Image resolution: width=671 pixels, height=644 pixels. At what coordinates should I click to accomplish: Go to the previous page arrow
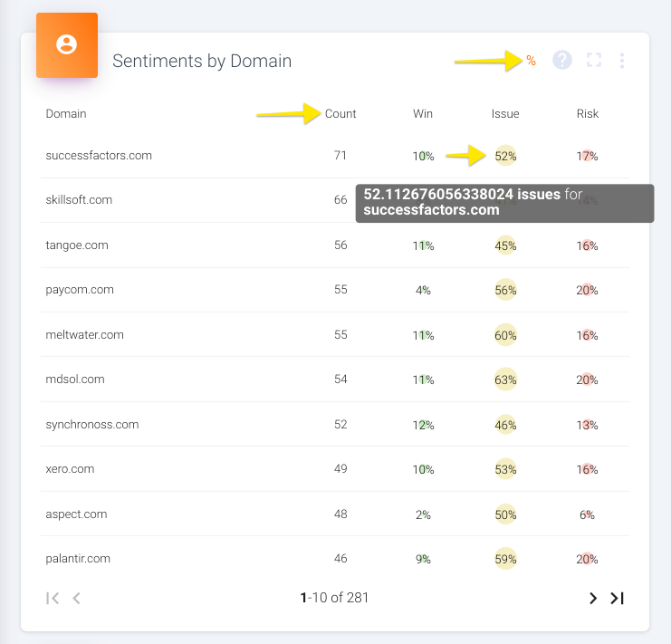[77, 598]
